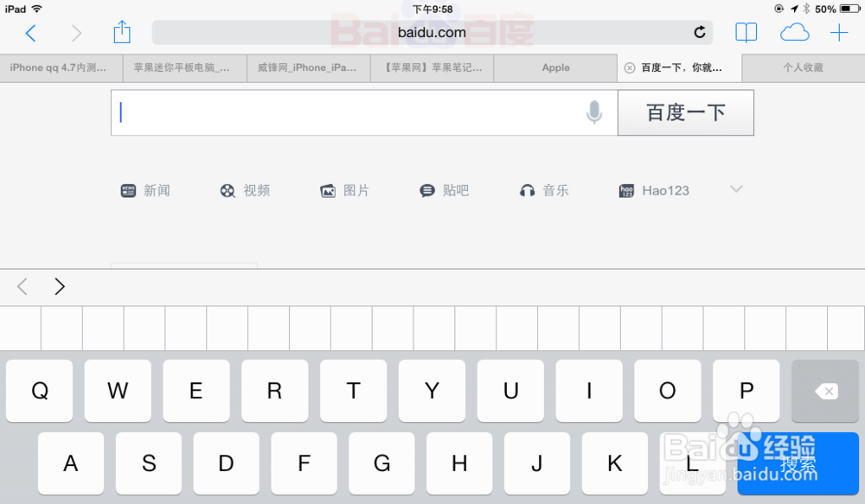Add a new tab with plus icon
This screenshot has height=504, width=865.
tap(839, 33)
